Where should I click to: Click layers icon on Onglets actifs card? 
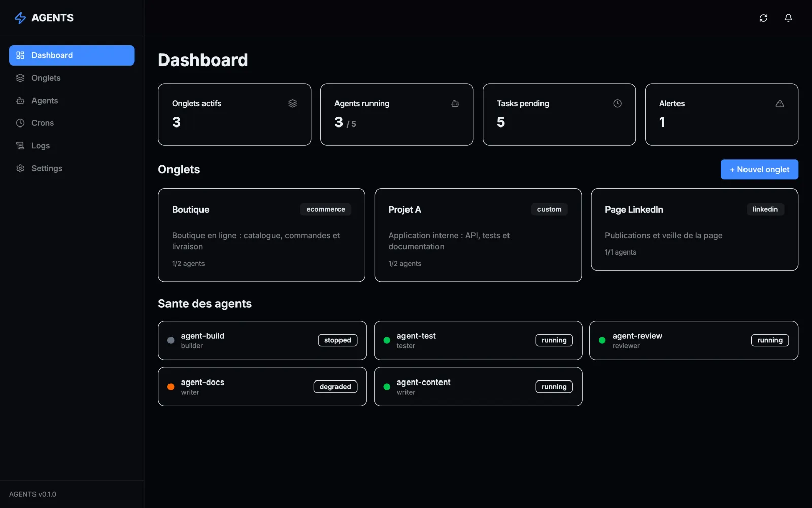[293, 103]
